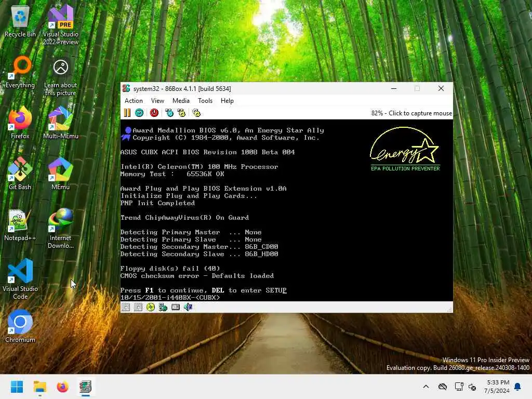
Task: Click the gray hard disk status icon
Action: click(x=176, y=307)
